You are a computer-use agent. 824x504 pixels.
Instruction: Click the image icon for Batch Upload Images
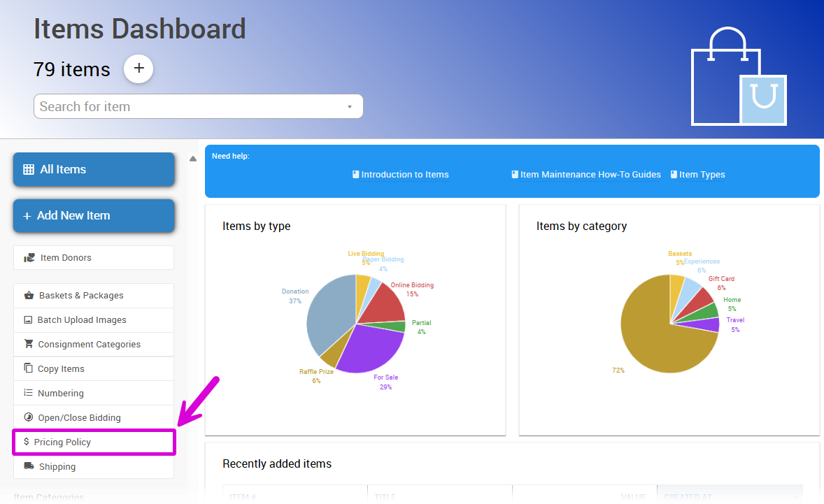coord(28,320)
